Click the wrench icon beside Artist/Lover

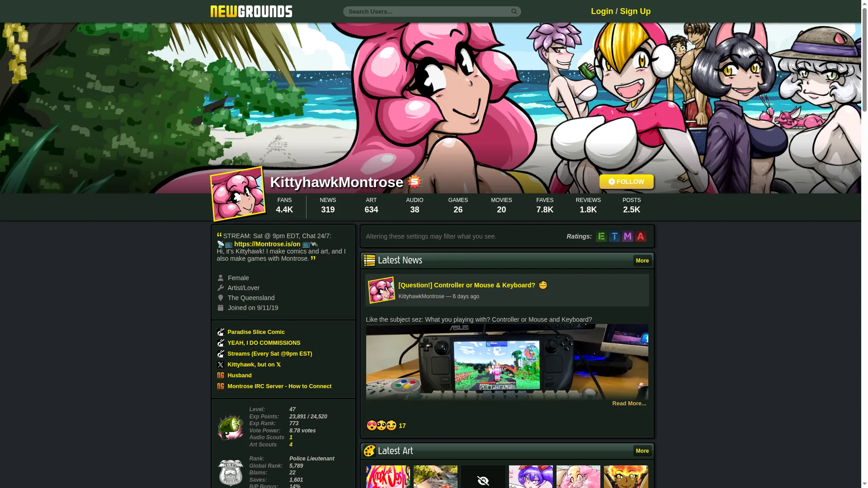point(221,288)
